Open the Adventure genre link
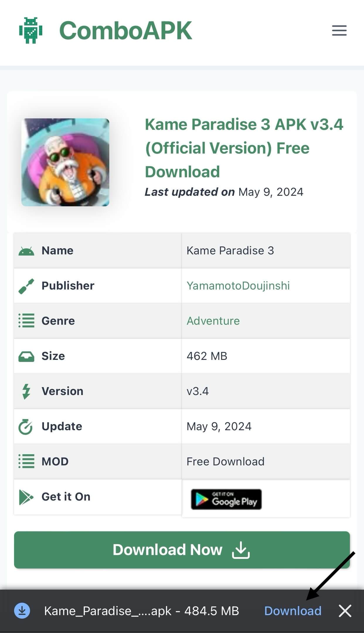364x633 pixels. (213, 321)
